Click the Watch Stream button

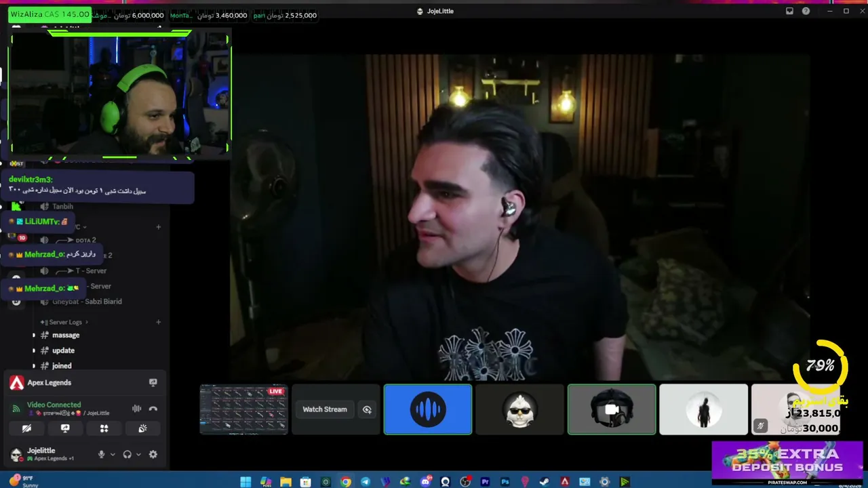pyautogui.click(x=325, y=409)
